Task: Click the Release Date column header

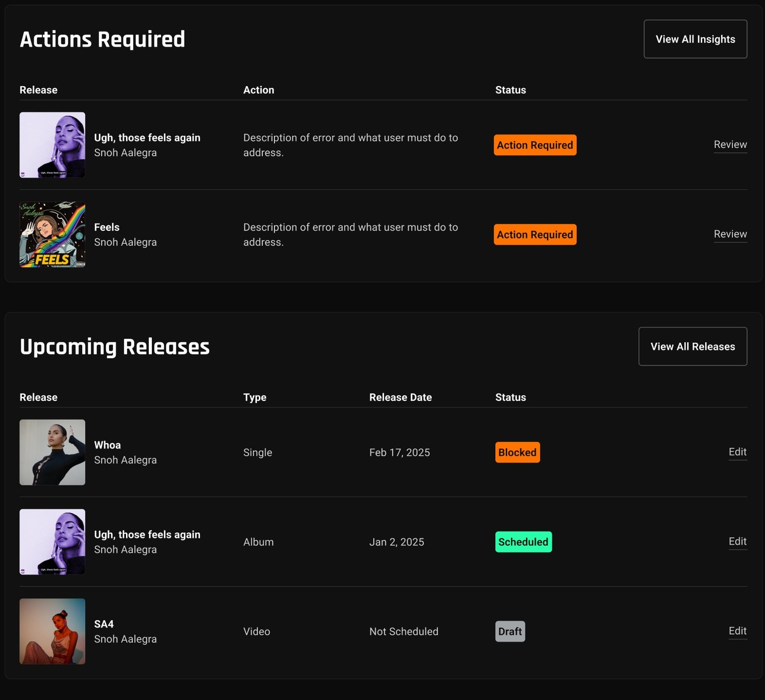Action: (400, 398)
